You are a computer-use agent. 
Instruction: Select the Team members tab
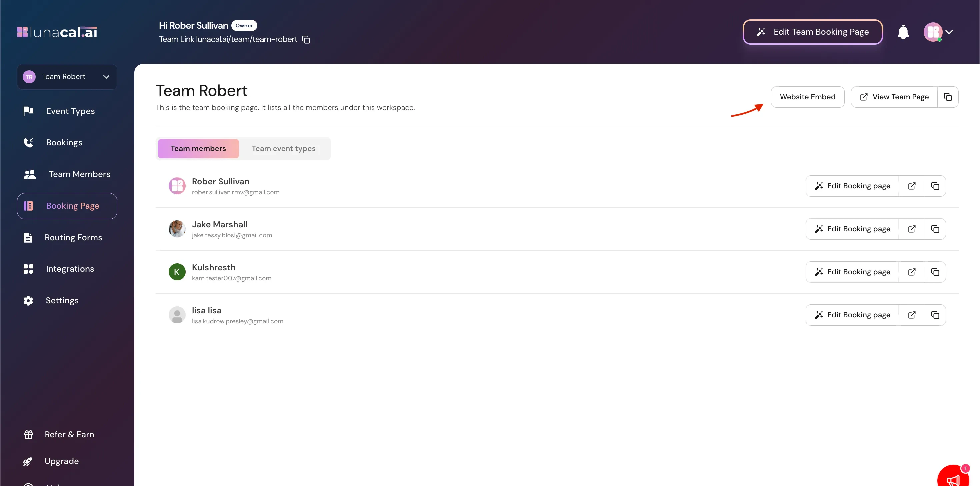point(198,149)
